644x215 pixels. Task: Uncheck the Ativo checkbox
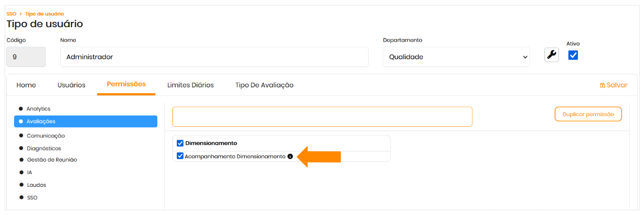click(573, 55)
